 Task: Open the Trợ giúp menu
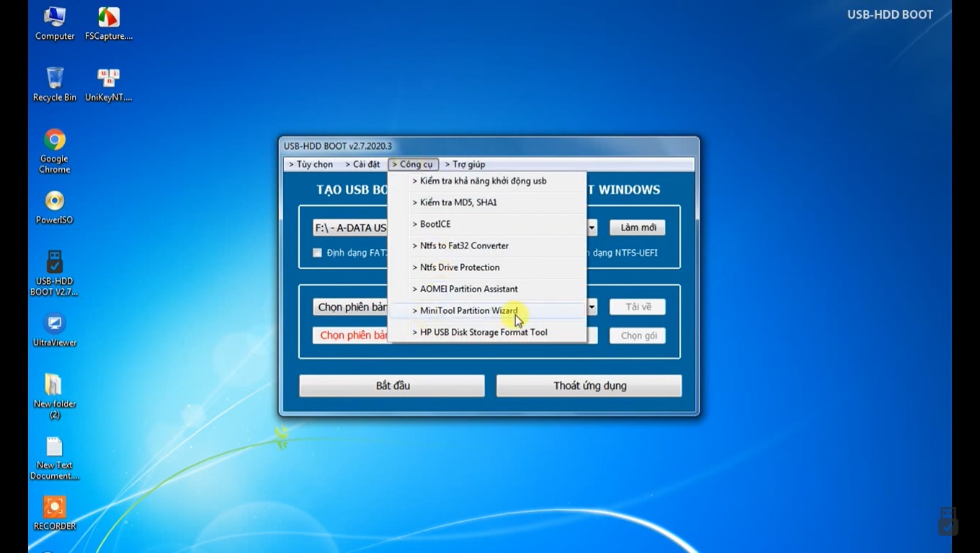pos(465,164)
